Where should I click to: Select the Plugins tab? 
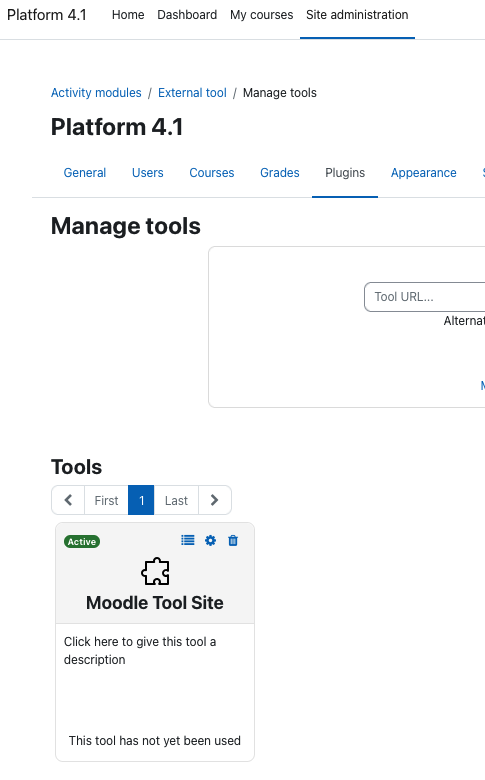(345, 173)
